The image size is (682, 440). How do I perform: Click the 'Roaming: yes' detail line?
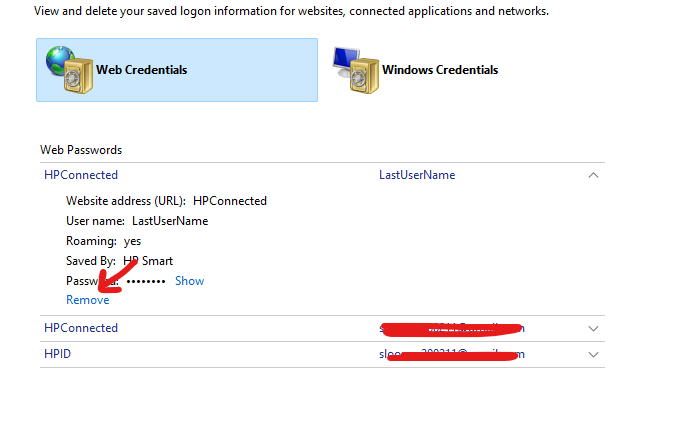point(104,241)
